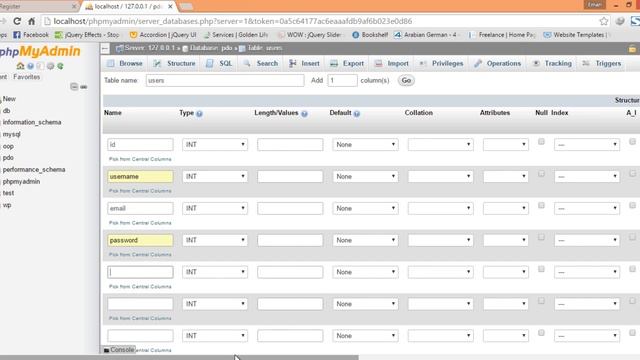
Task: Click the browser home icon
Action: click(x=31, y=21)
